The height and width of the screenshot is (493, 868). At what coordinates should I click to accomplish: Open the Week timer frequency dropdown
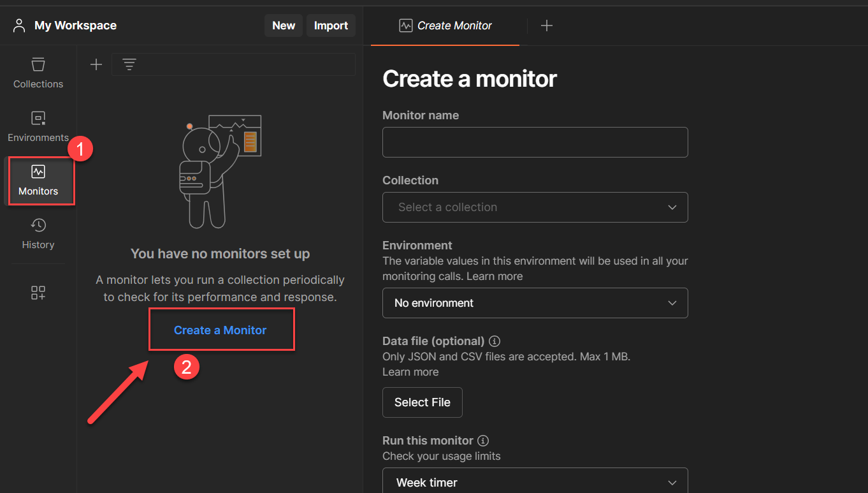click(x=535, y=482)
